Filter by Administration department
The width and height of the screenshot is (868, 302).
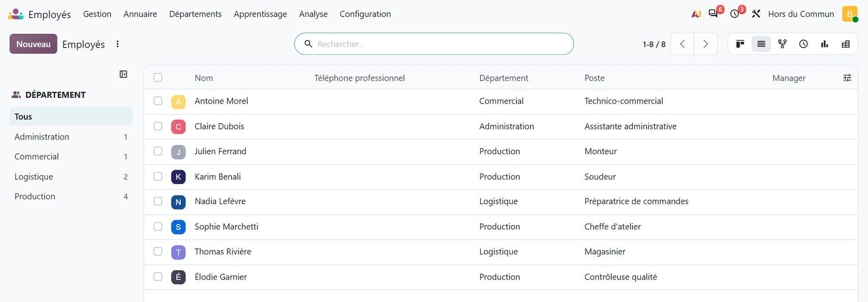pos(71,137)
